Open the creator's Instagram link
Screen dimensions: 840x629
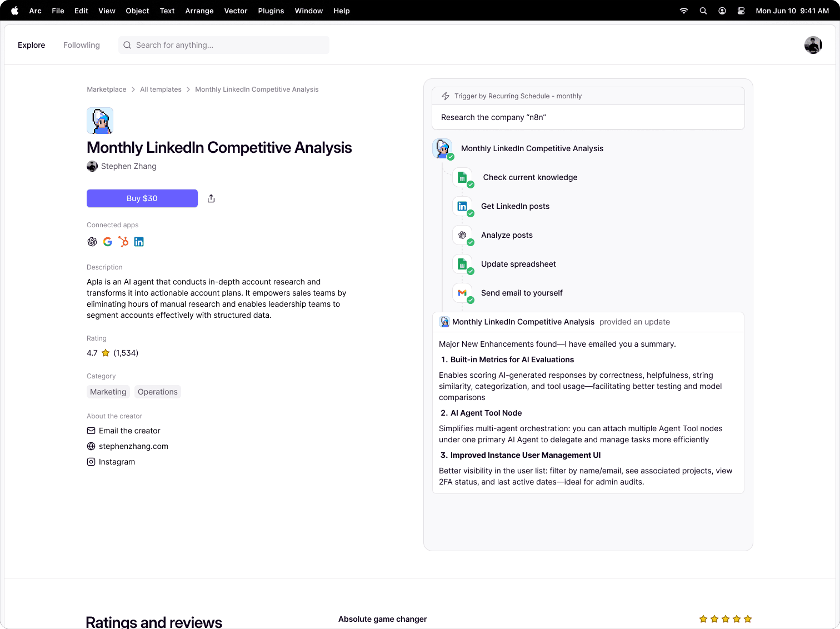(x=111, y=462)
